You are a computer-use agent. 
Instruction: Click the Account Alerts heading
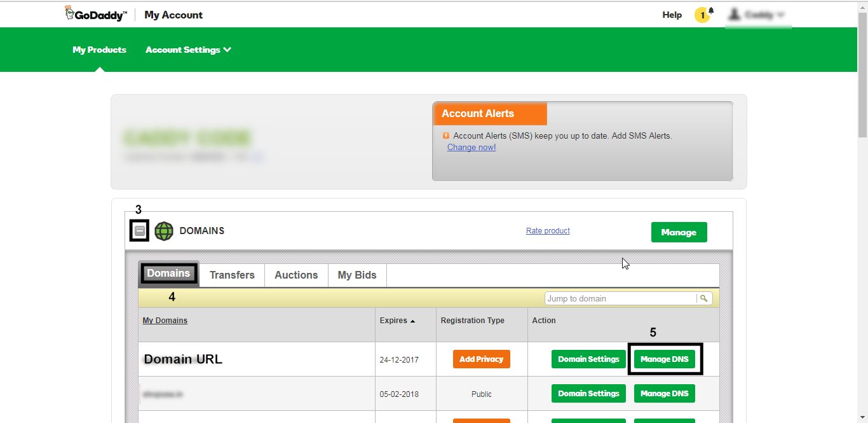click(x=478, y=113)
